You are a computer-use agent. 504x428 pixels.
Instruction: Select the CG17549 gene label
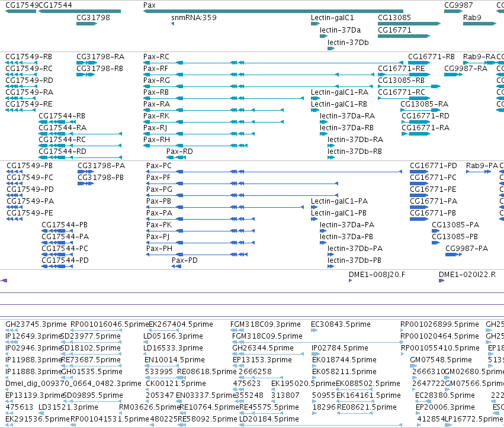[x=22, y=5]
